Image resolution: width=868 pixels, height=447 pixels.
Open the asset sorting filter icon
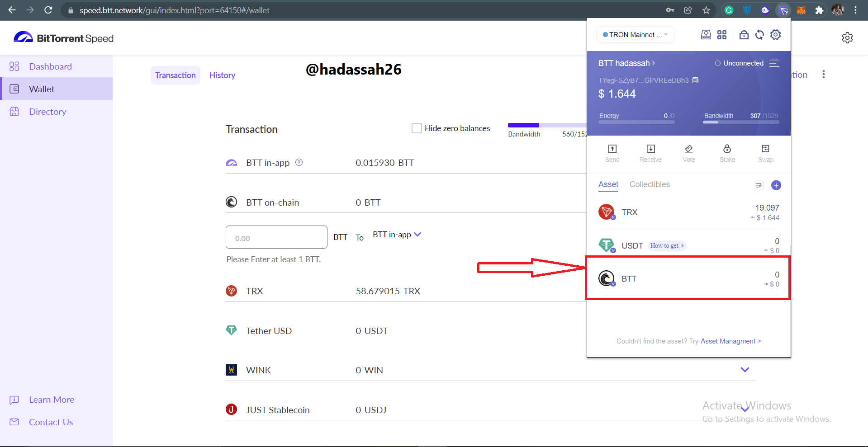coord(759,185)
